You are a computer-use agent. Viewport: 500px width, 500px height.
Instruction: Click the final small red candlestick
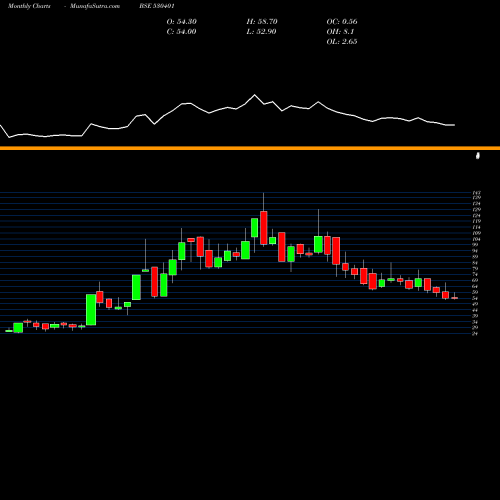455,298
